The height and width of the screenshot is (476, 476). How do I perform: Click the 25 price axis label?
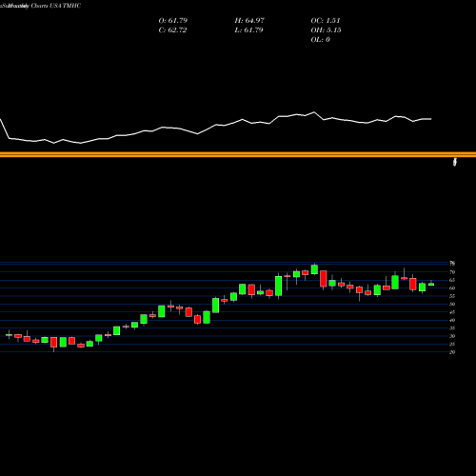(x=452, y=345)
